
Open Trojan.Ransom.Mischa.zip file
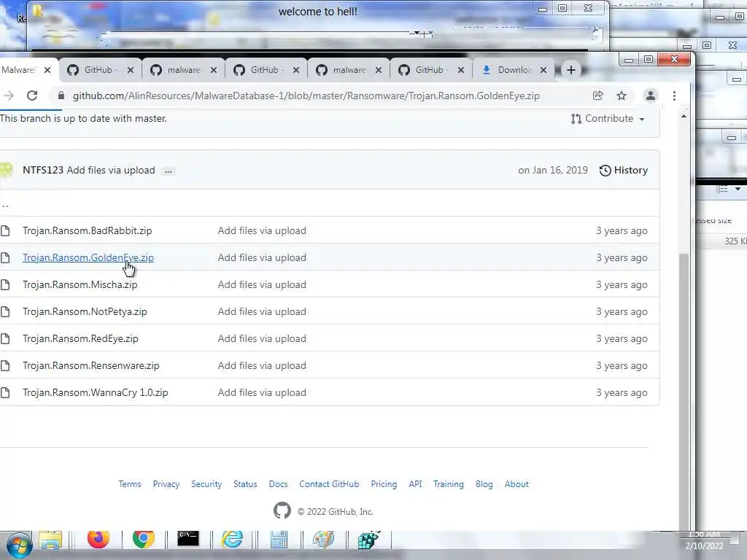click(80, 285)
